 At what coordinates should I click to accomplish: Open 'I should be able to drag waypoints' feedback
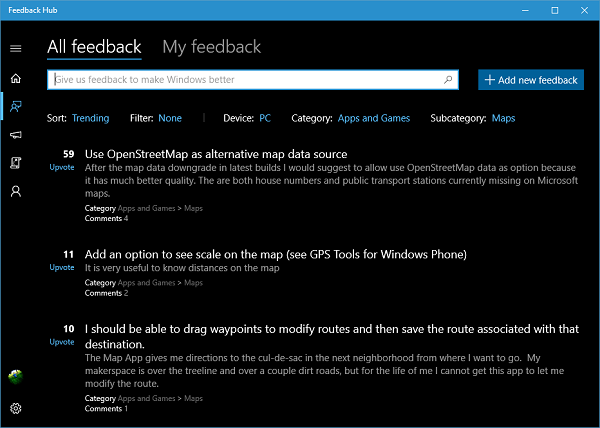pyautogui.click(x=332, y=337)
